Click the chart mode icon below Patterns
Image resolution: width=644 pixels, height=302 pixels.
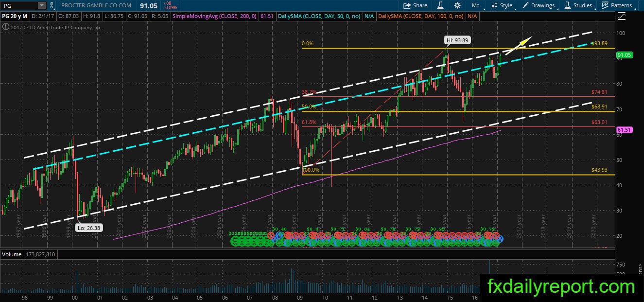[621, 16]
